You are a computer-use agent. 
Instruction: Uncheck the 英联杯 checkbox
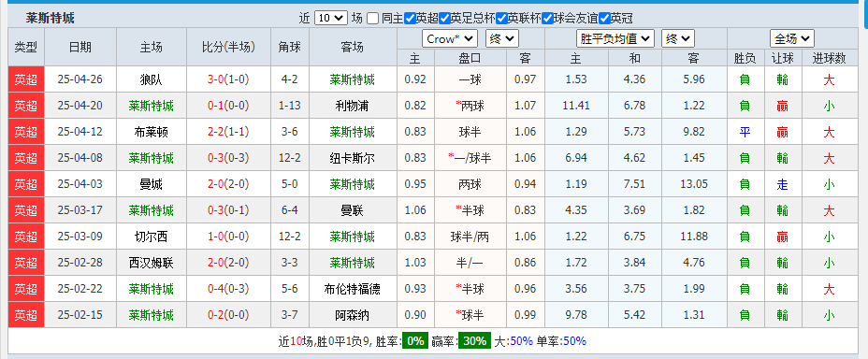[x=502, y=19]
